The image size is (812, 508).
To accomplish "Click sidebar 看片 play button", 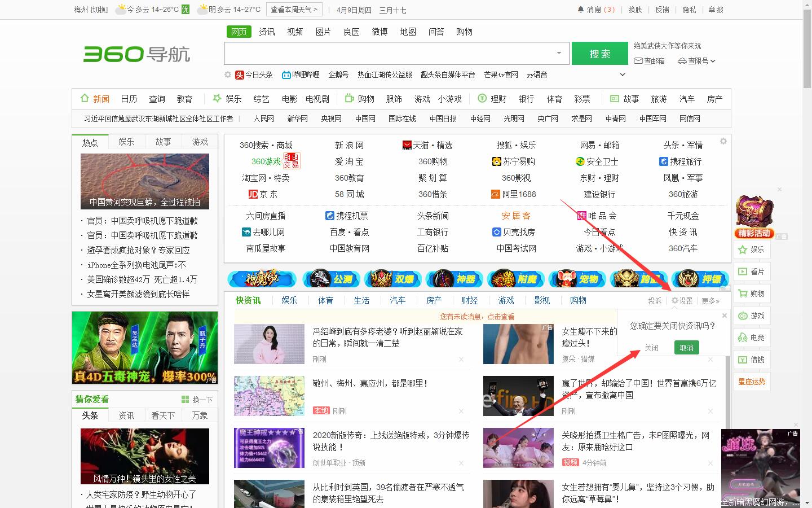I will tap(752, 271).
